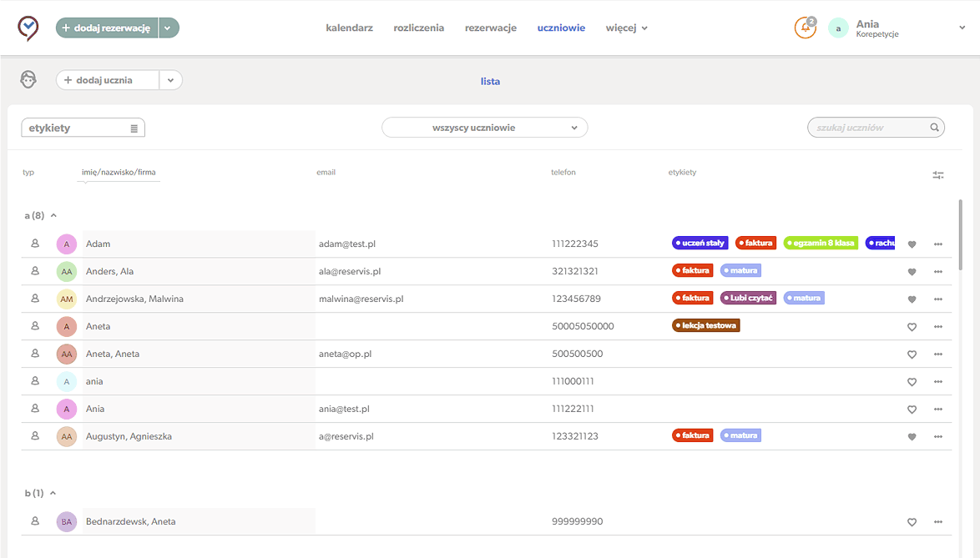
Task: Open three-dots menu for Bednarzdewsk, Aneta
Action: pos(938,522)
